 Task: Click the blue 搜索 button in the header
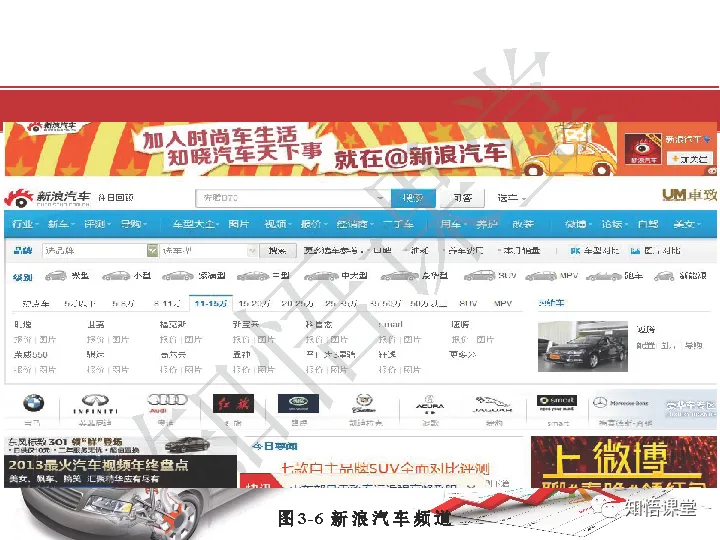coord(412,198)
